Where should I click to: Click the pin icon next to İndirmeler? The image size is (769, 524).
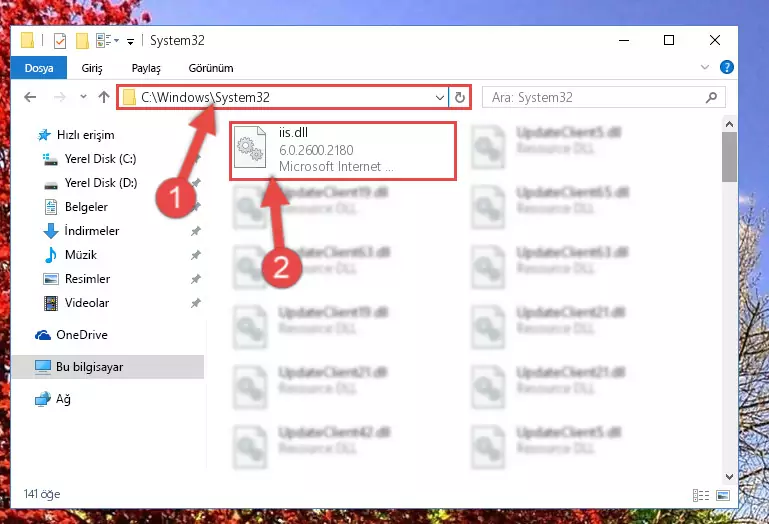(196, 231)
